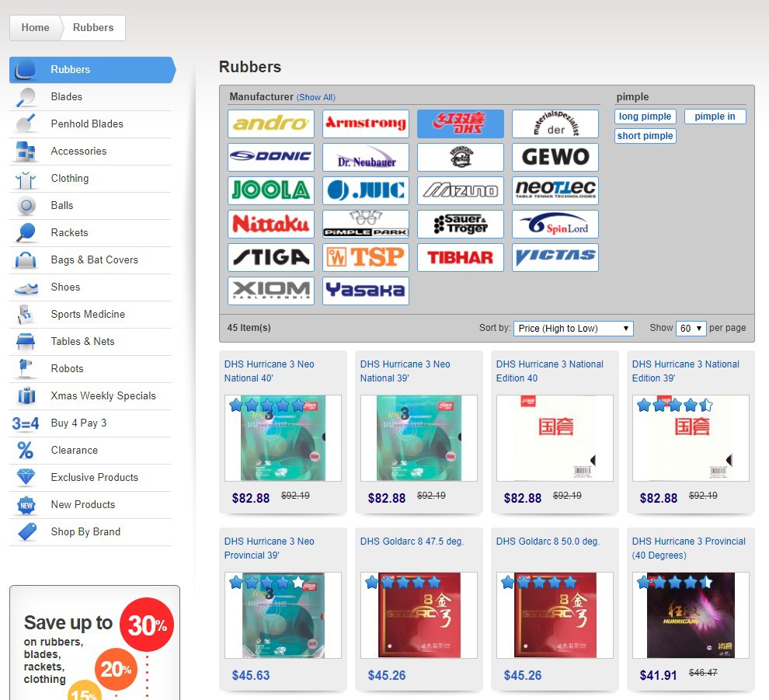The width and height of the screenshot is (769, 700).
Task: Open DHS Hurricane 3 National Edition 39' title
Action: (x=686, y=371)
